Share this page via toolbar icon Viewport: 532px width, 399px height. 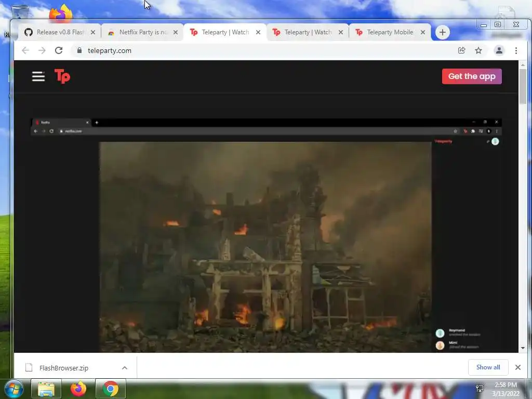(461, 50)
